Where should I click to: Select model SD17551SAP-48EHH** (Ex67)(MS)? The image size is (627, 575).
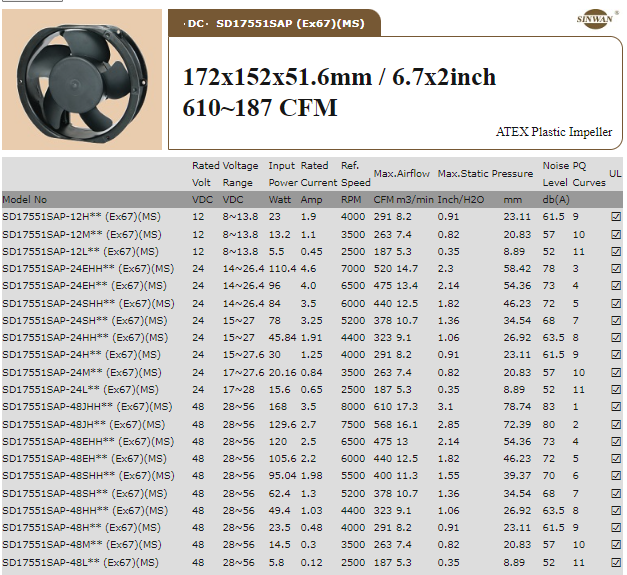click(x=87, y=441)
